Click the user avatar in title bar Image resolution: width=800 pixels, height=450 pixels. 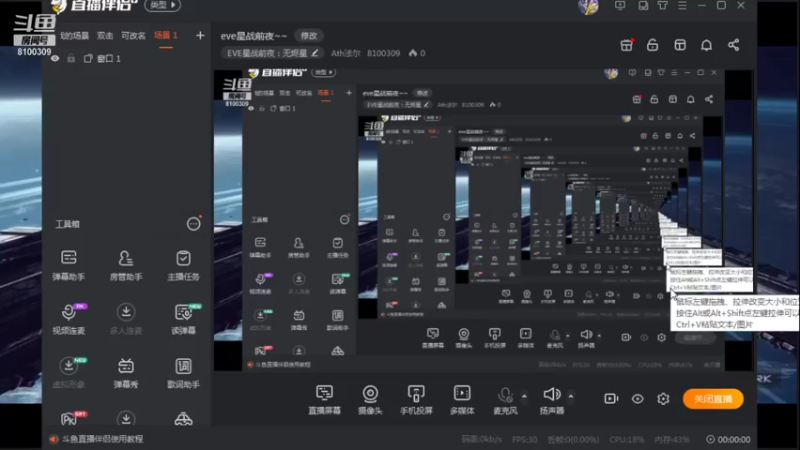coord(588,7)
